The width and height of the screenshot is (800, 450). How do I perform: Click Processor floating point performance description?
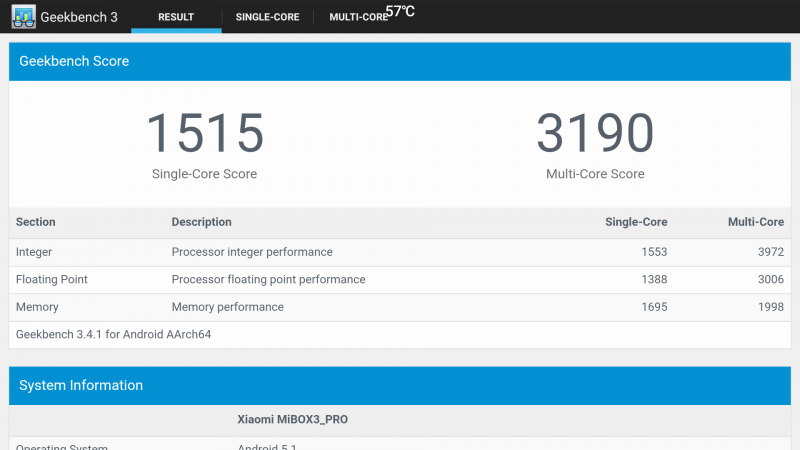[268, 280]
